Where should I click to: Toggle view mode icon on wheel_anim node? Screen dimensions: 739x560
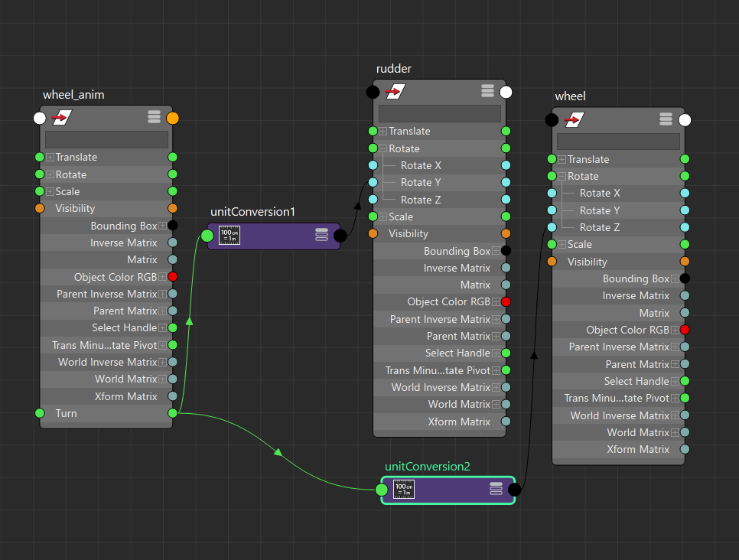pos(154,117)
